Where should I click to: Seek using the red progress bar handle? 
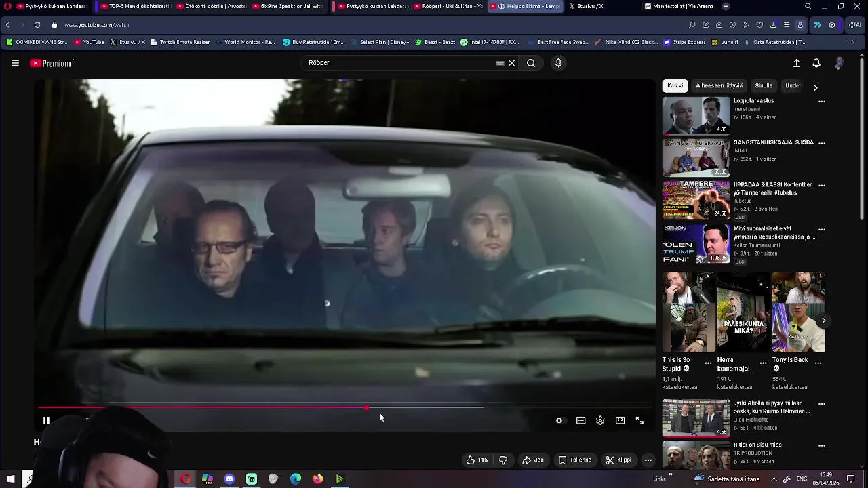[367, 408]
